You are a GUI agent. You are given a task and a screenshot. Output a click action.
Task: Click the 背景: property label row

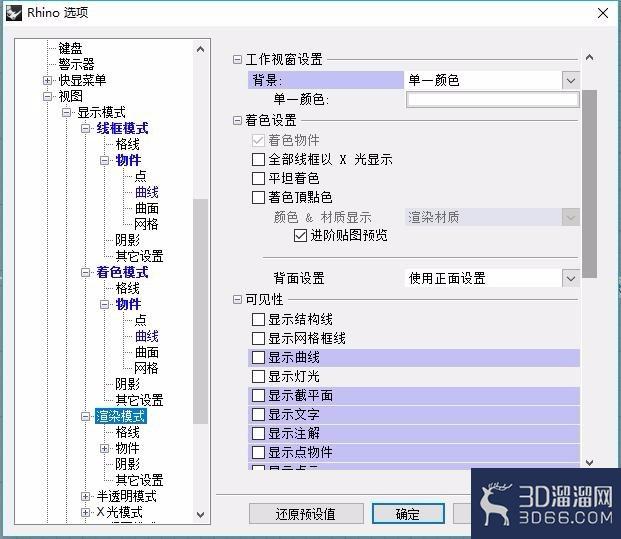326,80
